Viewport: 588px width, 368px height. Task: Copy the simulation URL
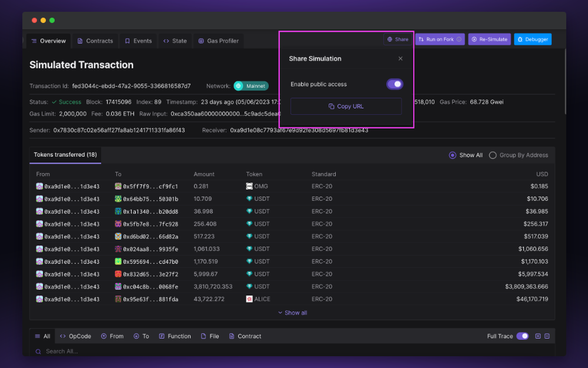(x=346, y=106)
